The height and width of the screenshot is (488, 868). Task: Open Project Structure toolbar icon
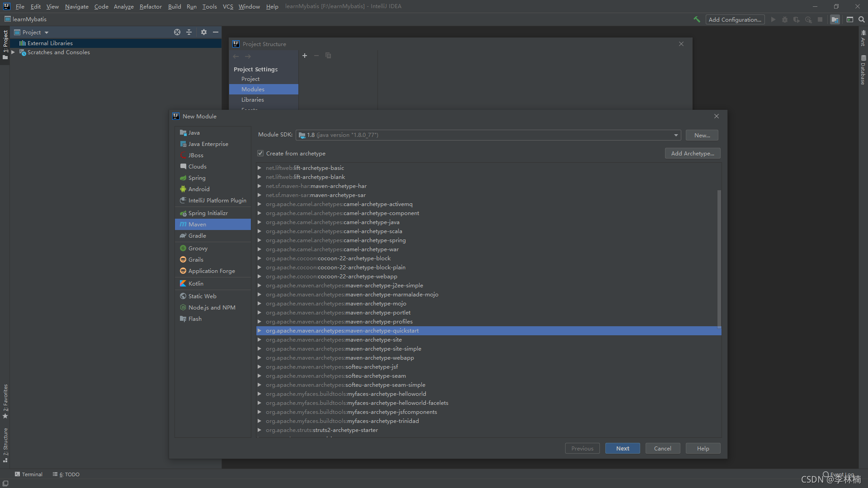(x=835, y=19)
